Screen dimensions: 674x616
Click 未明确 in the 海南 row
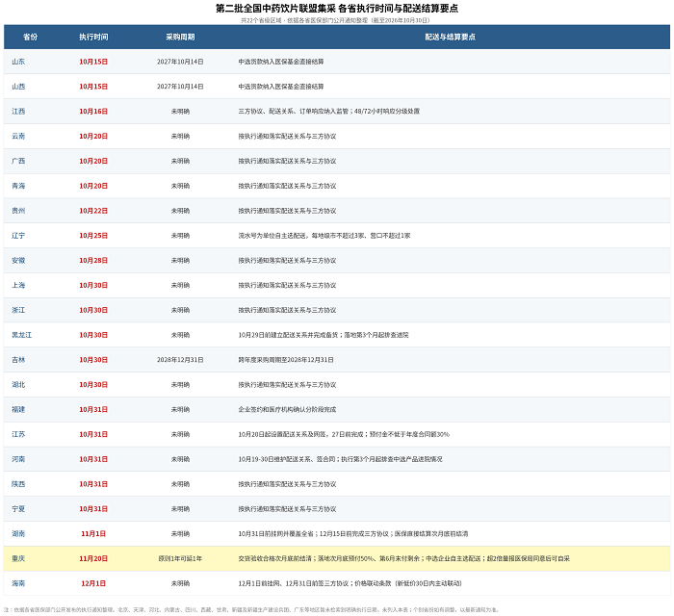180,583
